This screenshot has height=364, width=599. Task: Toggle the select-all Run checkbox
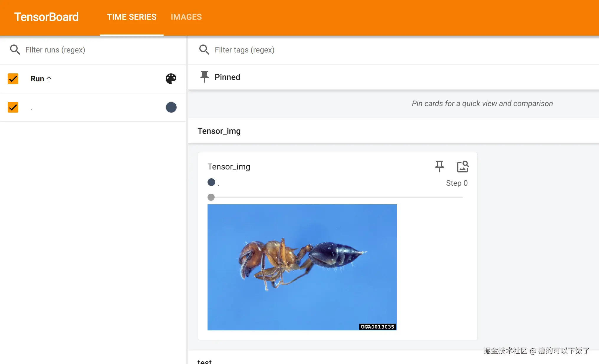13,79
